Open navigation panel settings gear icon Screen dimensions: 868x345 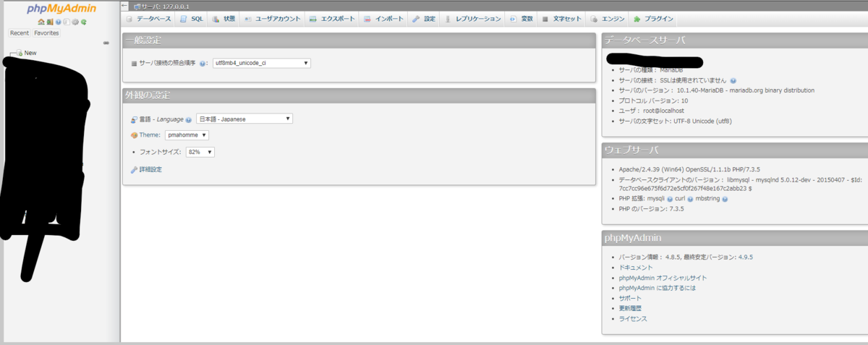click(75, 22)
